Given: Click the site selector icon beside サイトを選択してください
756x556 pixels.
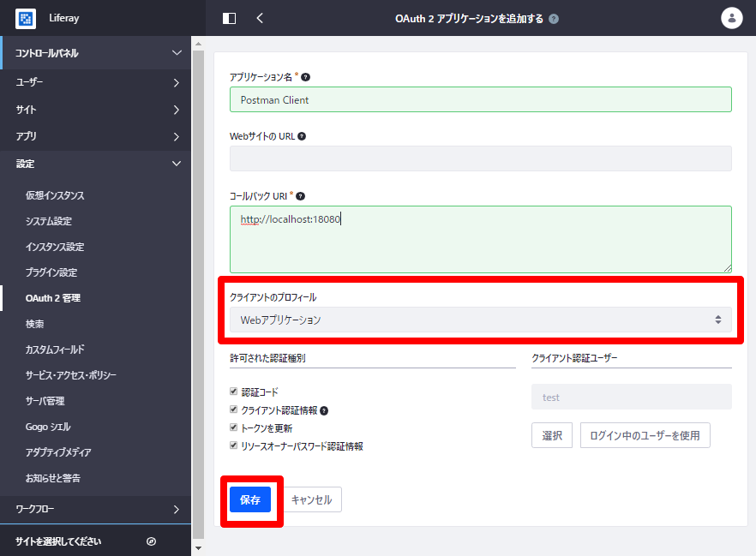Looking at the screenshot, I should 152,541.
